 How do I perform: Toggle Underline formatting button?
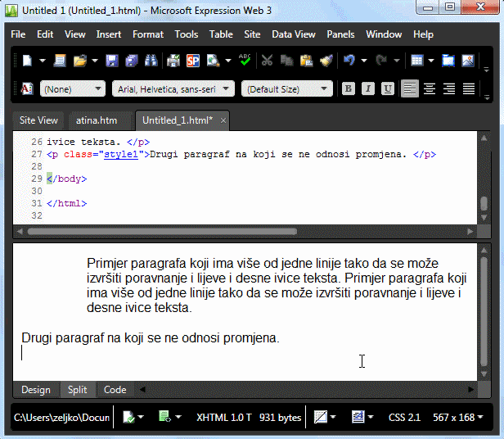click(x=388, y=88)
